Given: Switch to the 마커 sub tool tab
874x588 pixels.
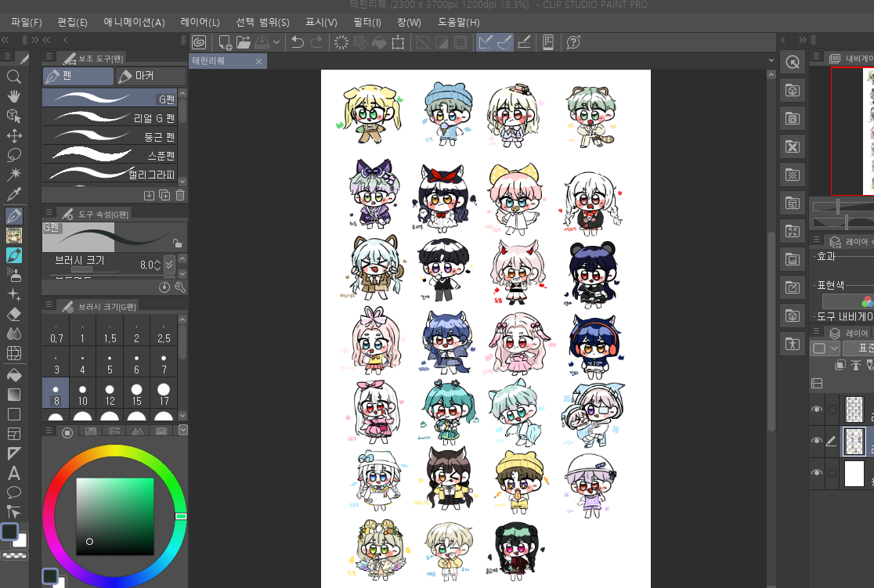Looking at the screenshot, I should (151, 76).
